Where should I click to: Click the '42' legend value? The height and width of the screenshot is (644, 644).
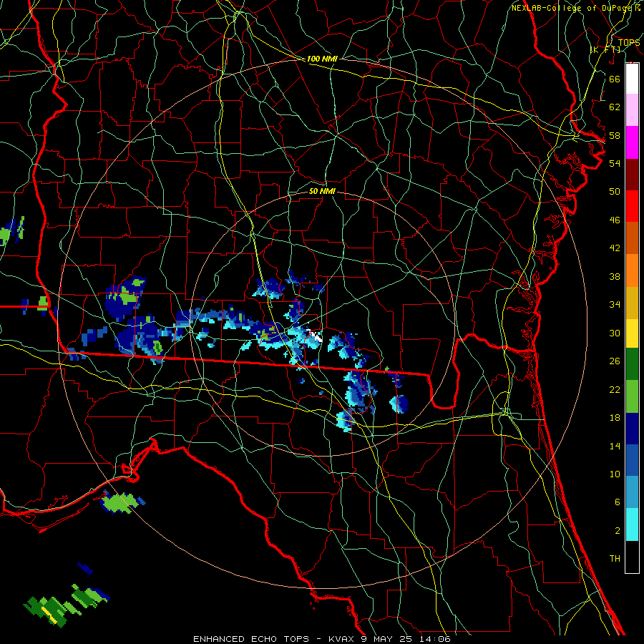tap(615, 248)
